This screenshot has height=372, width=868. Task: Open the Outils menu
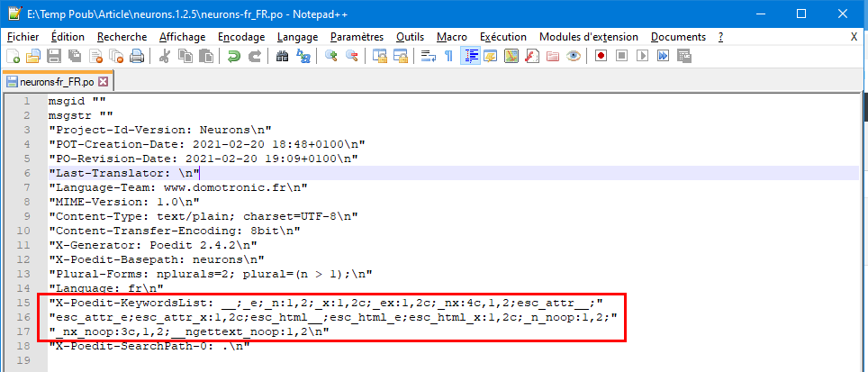click(410, 37)
